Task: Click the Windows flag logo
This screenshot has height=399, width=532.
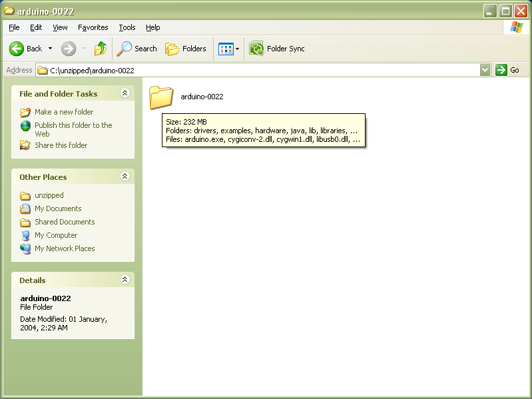Action: pyautogui.click(x=517, y=27)
